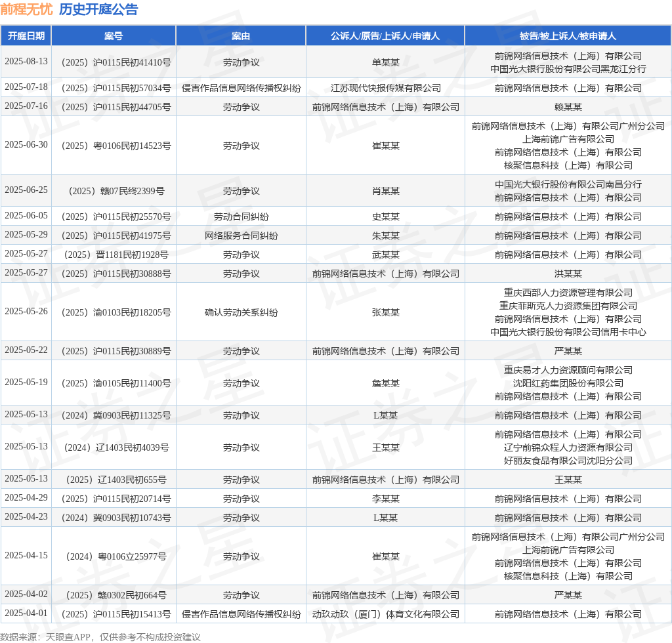Click the date 2025-06-05
Screen dimensions: 672x643
26,215
